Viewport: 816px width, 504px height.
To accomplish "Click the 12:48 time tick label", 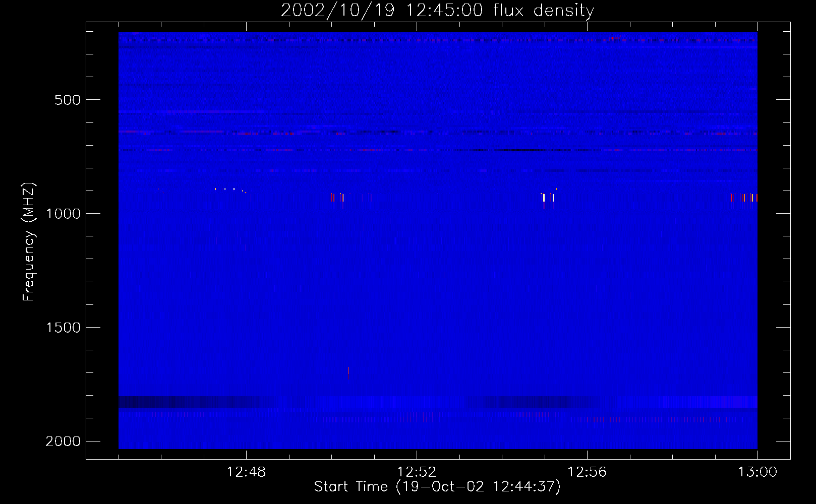I will coord(246,472).
